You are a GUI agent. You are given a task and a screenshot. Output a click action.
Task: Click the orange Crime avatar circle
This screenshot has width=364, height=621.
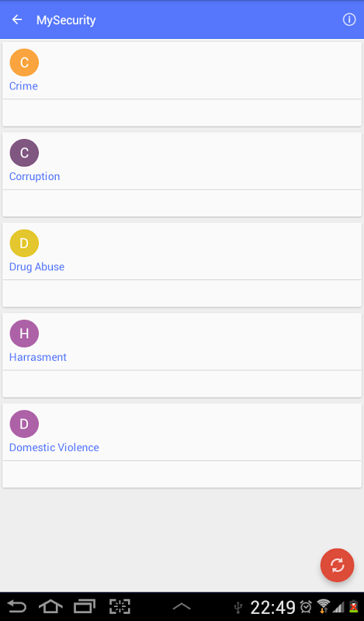(x=24, y=62)
